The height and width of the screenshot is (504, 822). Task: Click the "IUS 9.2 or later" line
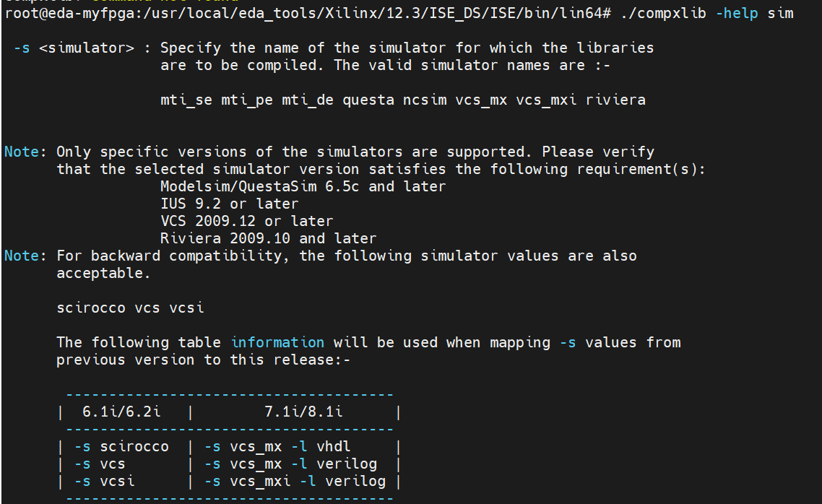(x=230, y=204)
